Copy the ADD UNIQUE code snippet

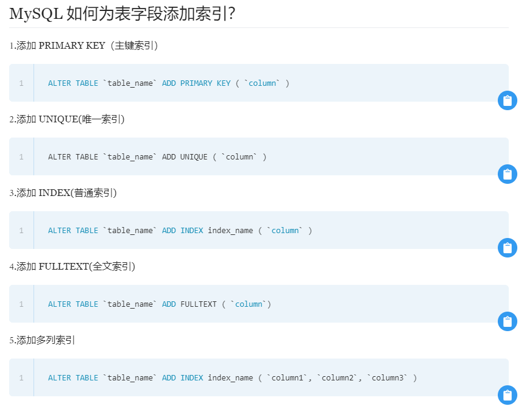[508, 174]
